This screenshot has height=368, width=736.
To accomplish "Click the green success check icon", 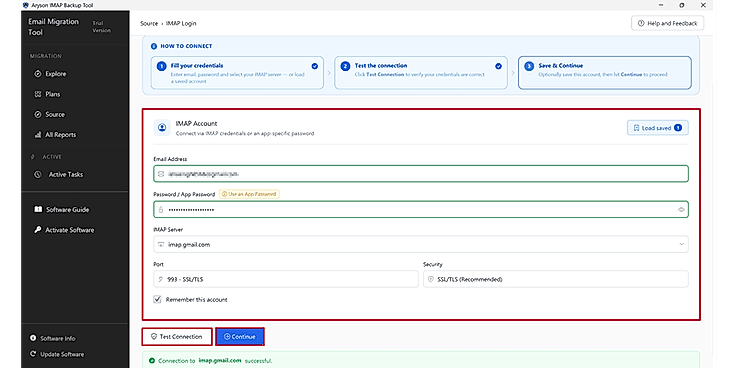I will click(x=152, y=360).
